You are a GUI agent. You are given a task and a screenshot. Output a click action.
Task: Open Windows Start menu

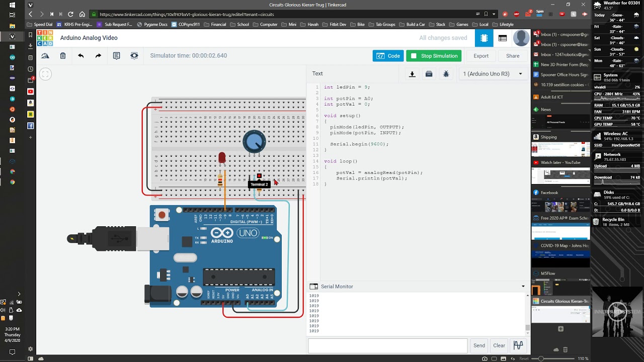click(12, 5)
